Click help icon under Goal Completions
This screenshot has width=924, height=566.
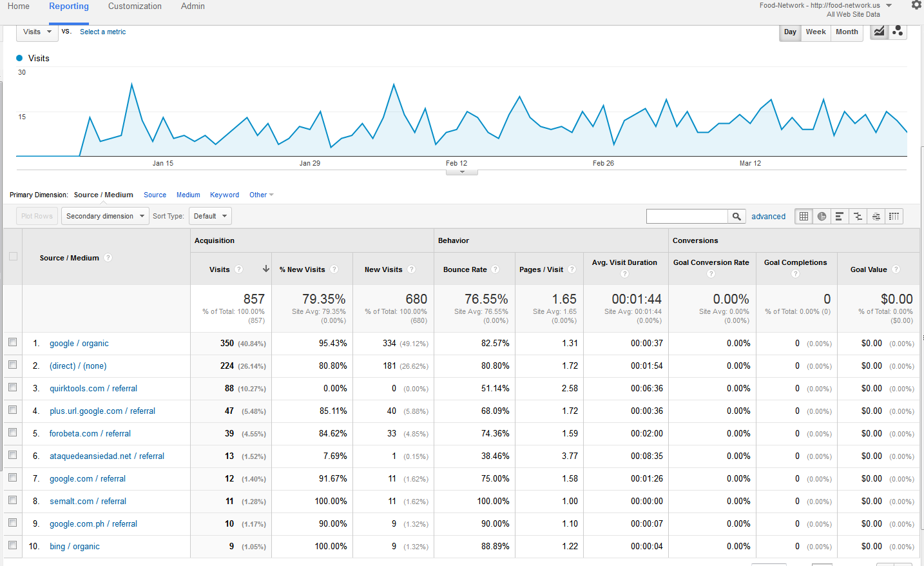(795, 274)
